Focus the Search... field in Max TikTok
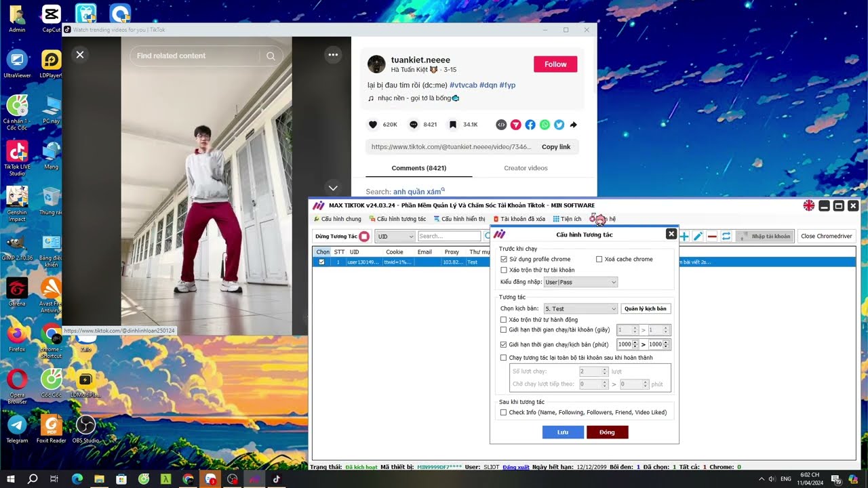This screenshot has width=868, height=488. 449,236
